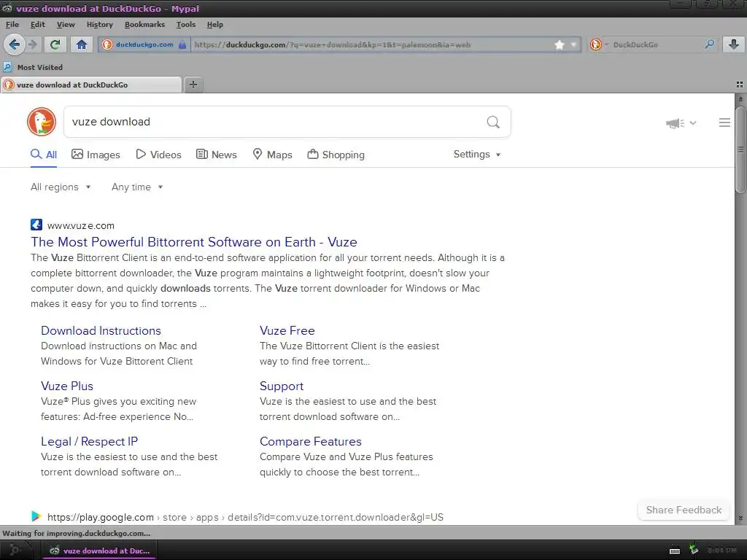
Task: Open the View menu
Action: coord(66,24)
